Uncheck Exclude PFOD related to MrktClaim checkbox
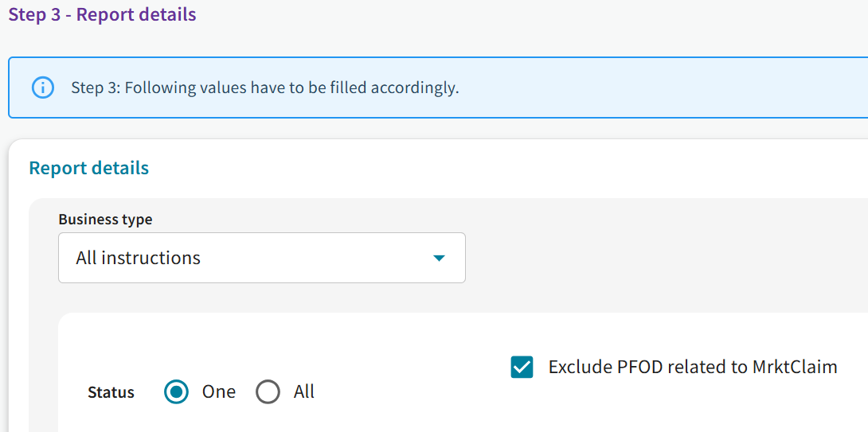Viewport: 868px width, 432px height. point(522,367)
